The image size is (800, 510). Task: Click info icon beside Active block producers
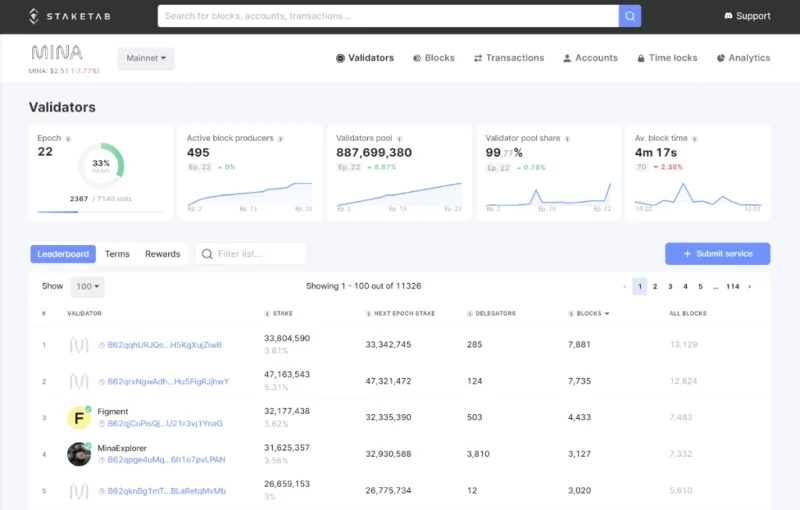(280, 139)
